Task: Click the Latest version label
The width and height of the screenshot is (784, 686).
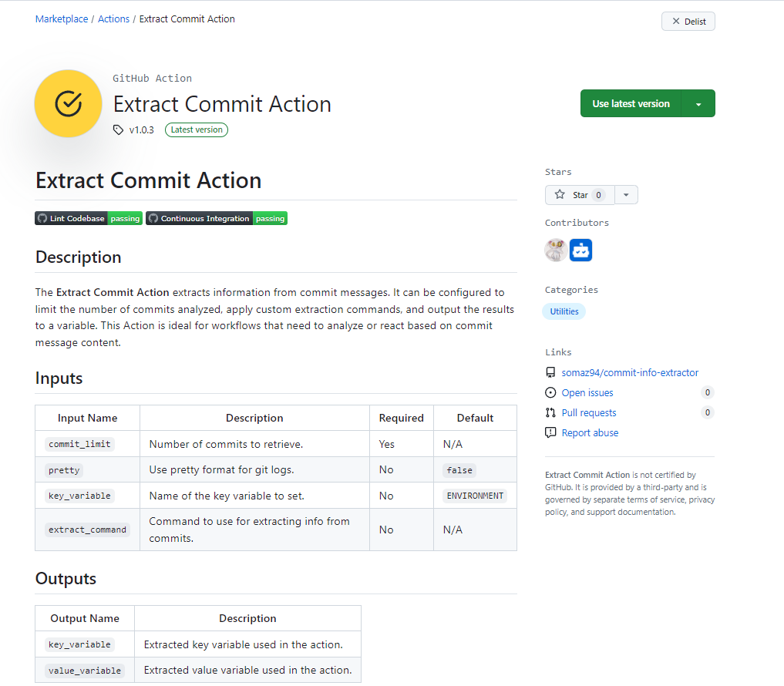Action: coord(197,129)
